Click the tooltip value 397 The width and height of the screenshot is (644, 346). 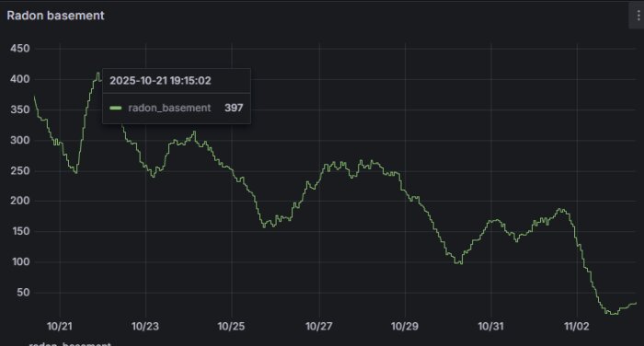click(x=234, y=108)
